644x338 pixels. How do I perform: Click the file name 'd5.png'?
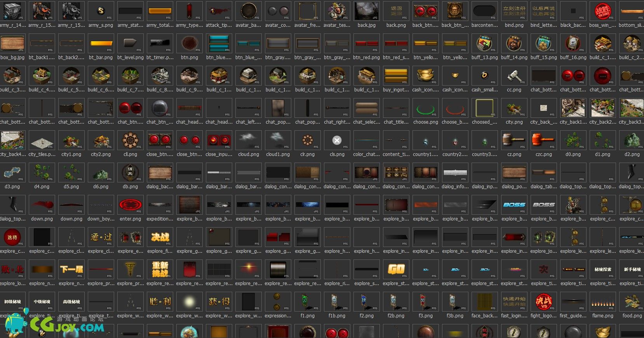tap(71, 187)
